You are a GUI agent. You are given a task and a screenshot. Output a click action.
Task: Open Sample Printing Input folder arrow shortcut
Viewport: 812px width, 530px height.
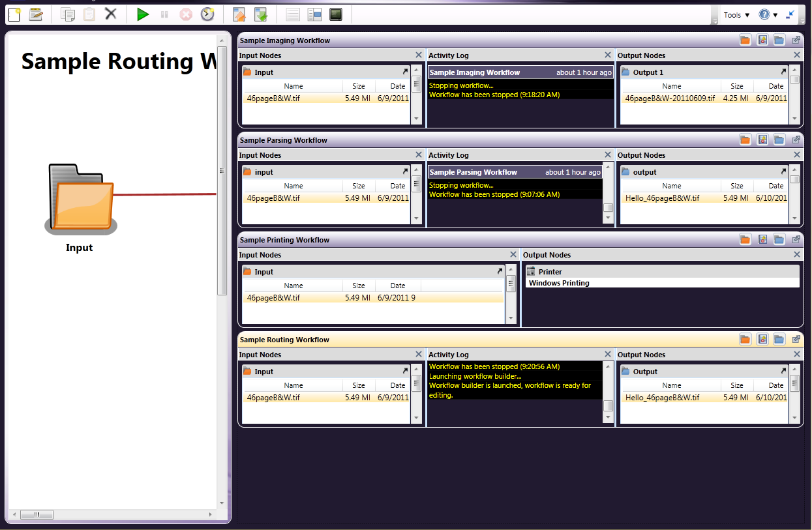(x=500, y=271)
